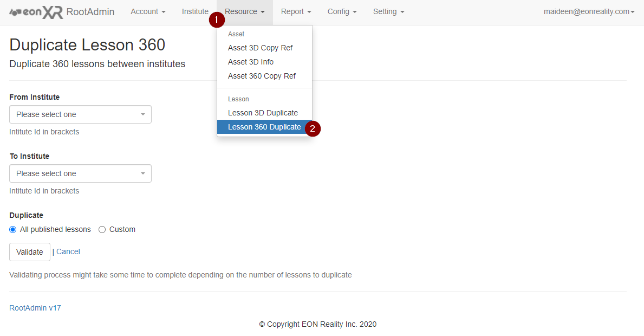Select Lesson 3D Duplicate option
644x336 pixels.
pyautogui.click(x=263, y=113)
